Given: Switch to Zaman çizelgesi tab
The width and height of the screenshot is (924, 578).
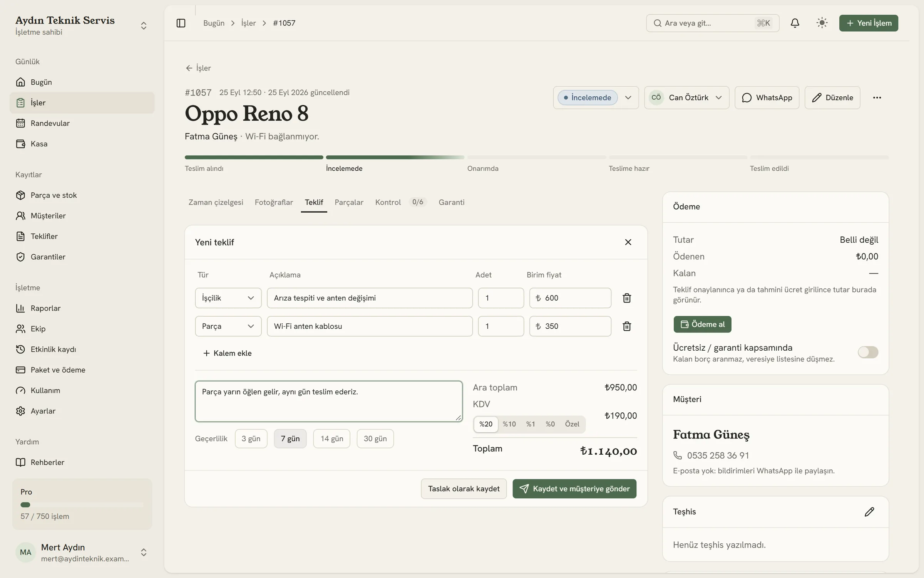Looking at the screenshot, I should [x=216, y=202].
